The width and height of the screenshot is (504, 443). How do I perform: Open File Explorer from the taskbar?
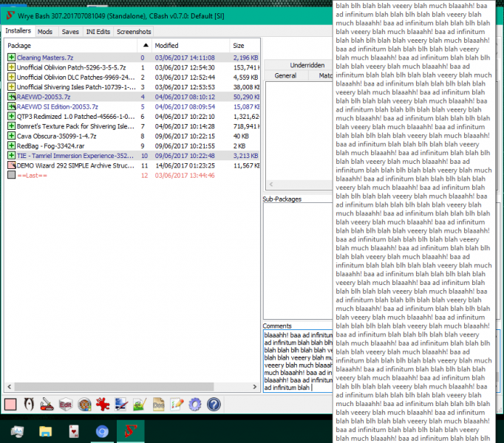click(x=45, y=431)
